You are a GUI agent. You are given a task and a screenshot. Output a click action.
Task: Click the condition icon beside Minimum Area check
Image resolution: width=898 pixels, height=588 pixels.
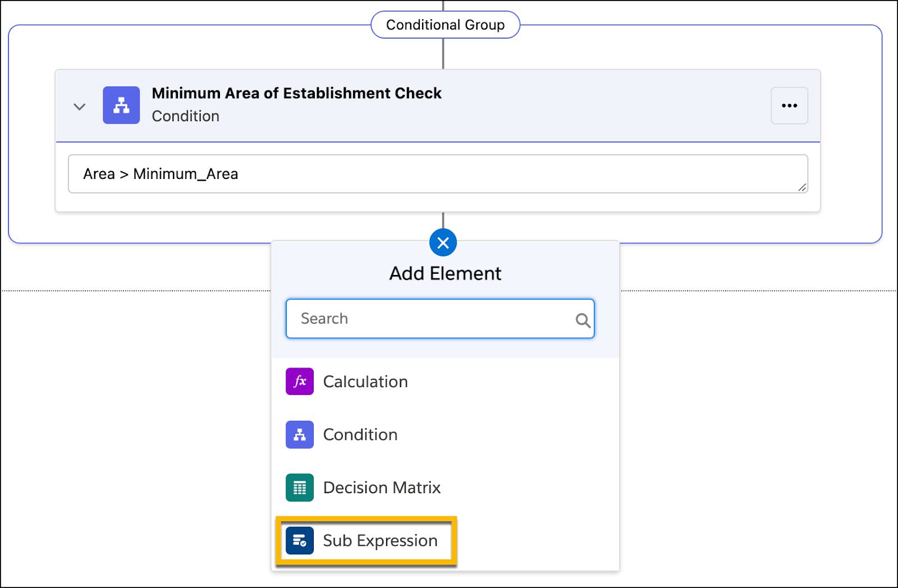pyautogui.click(x=121, y=105)
